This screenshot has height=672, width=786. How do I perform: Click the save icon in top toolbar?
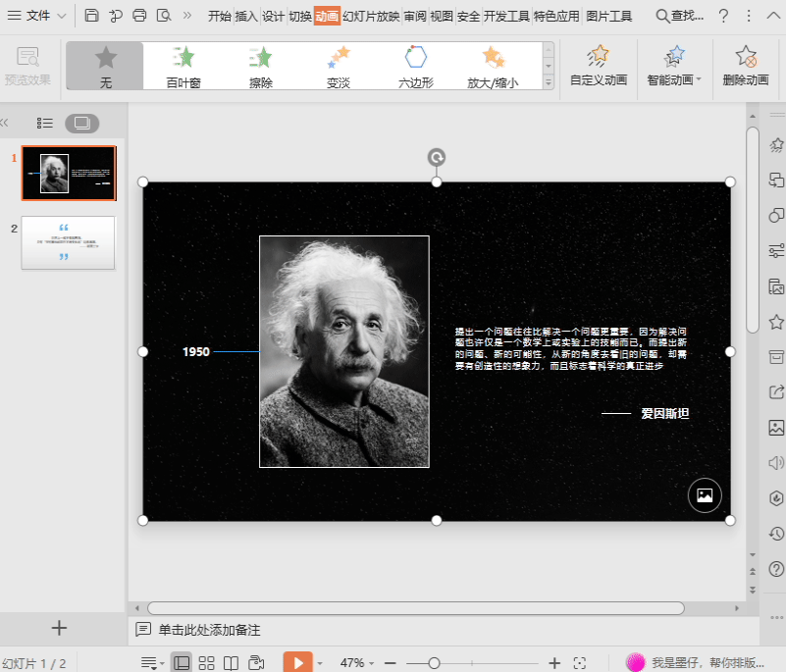point(91,16)
